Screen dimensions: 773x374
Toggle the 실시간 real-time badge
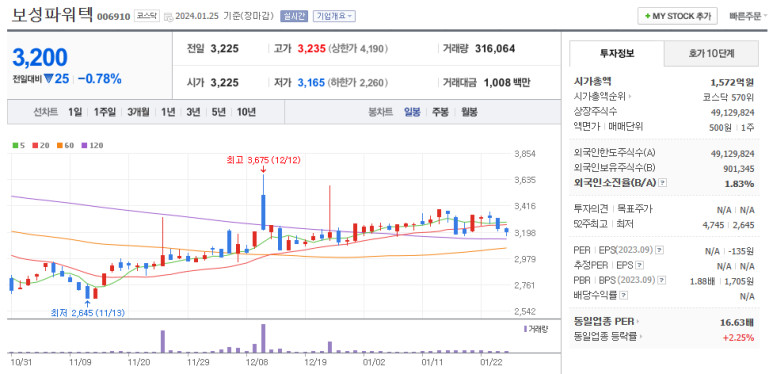[294, 16]
